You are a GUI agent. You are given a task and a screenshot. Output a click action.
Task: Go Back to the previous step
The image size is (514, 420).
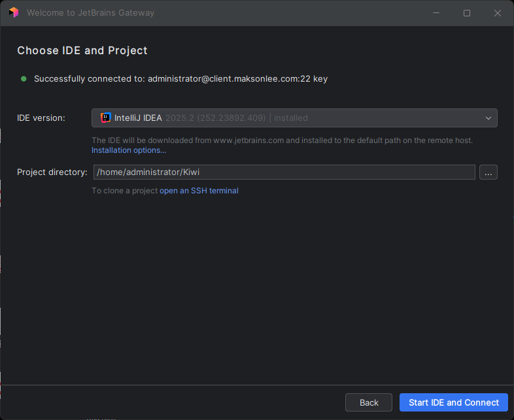click(369, 402)
